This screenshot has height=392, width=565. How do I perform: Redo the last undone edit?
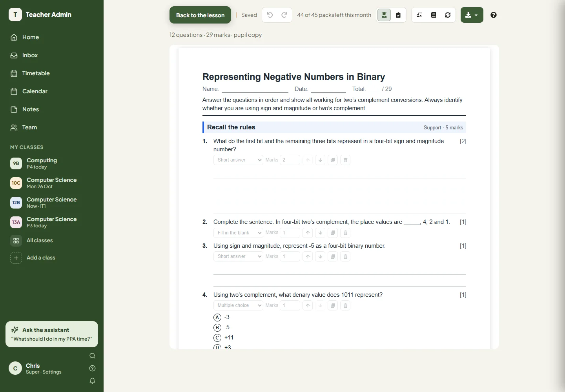(x=284, y=15)
